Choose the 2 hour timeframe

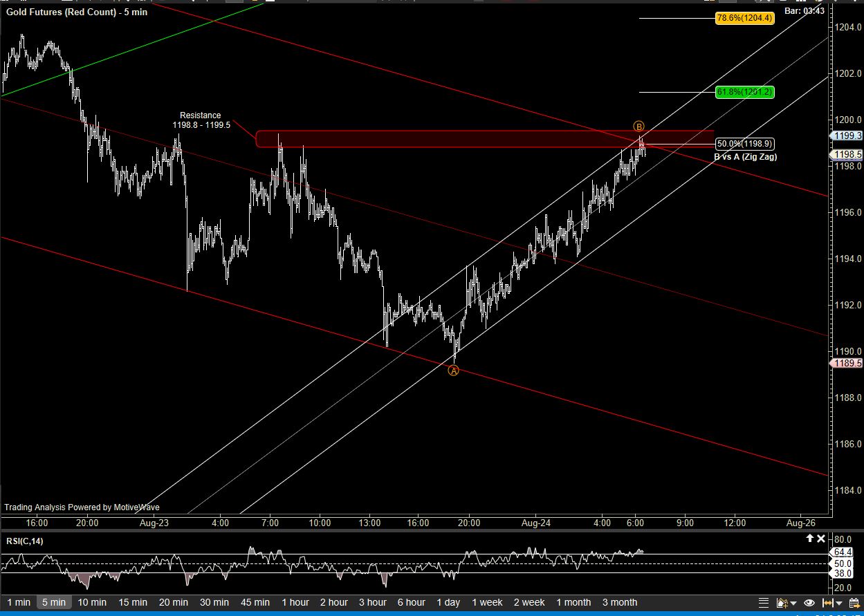click(x=333, y=602)
